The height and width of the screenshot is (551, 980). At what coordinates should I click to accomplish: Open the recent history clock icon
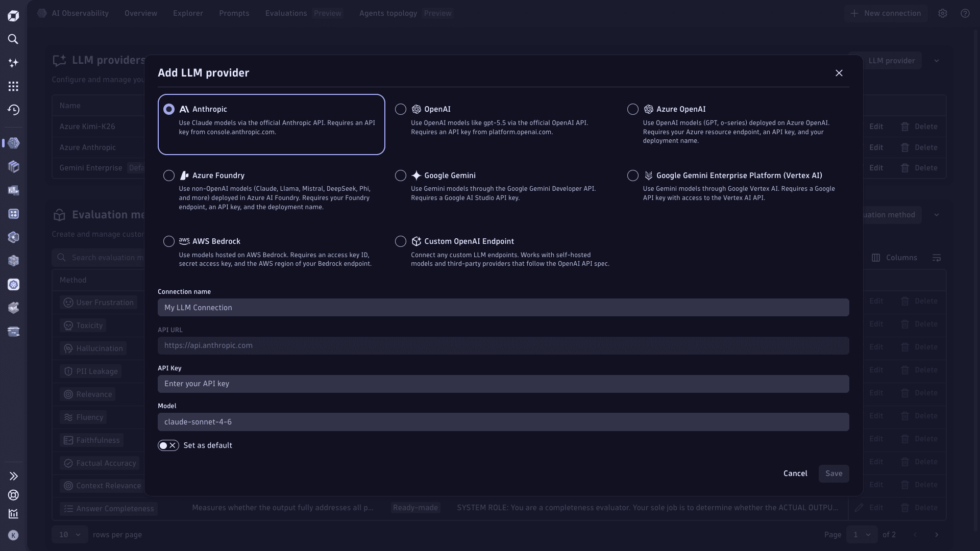(13, 110)
